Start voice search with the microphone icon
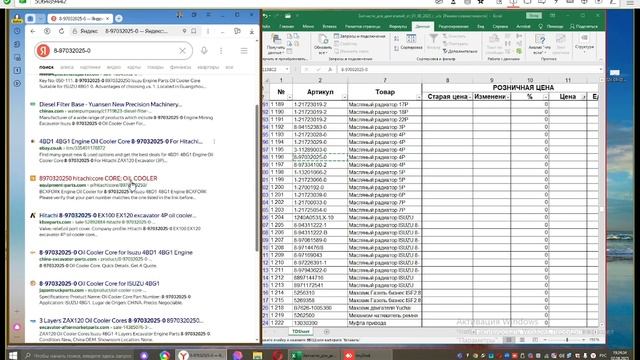The width and height of the screenshot is (640, 360). (204, 51)
